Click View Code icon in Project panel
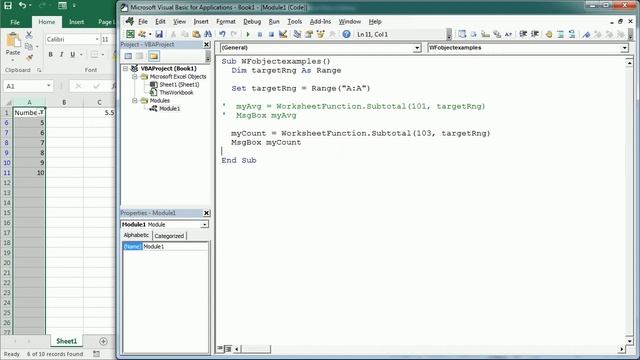The height and width of the screenshot is (360, 640). (128, 56)
